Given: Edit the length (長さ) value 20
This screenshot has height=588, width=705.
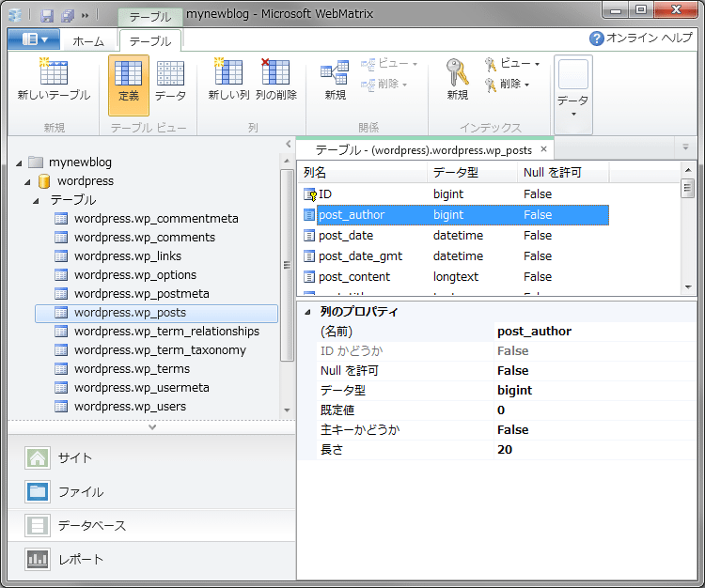Looking at the screenshot, I should click(x=595, y=450).
